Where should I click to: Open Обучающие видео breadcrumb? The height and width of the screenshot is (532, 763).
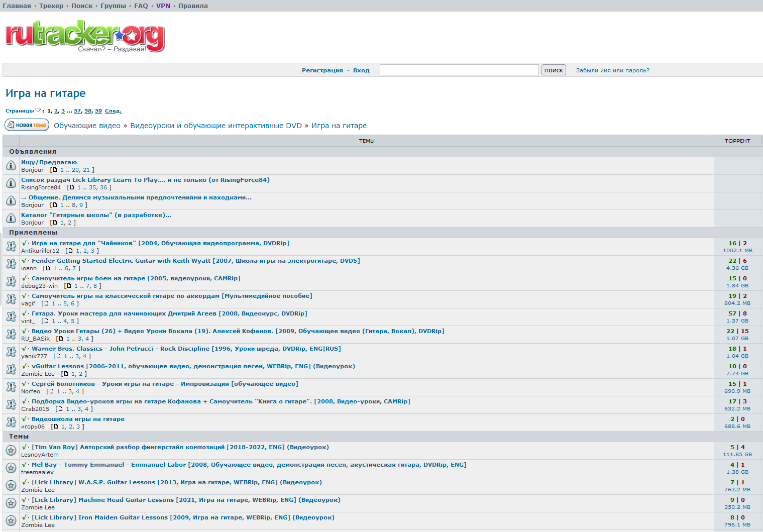click(x=87, y=126)
